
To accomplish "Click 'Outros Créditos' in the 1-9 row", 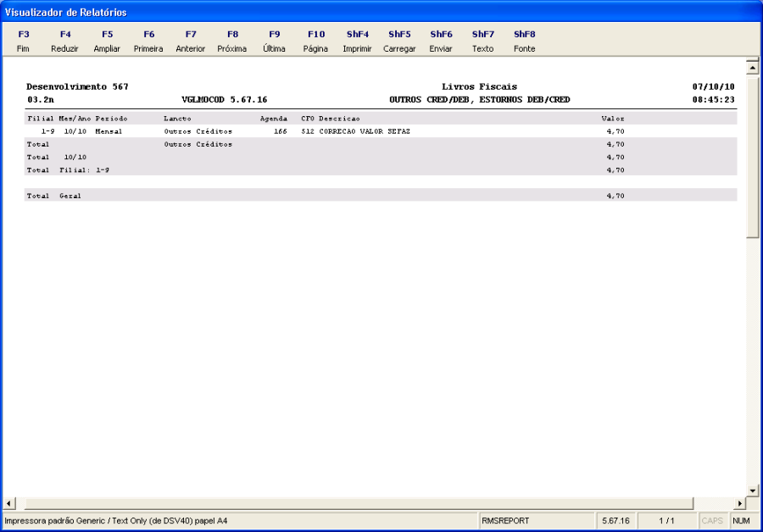I will tap(198, 131).
